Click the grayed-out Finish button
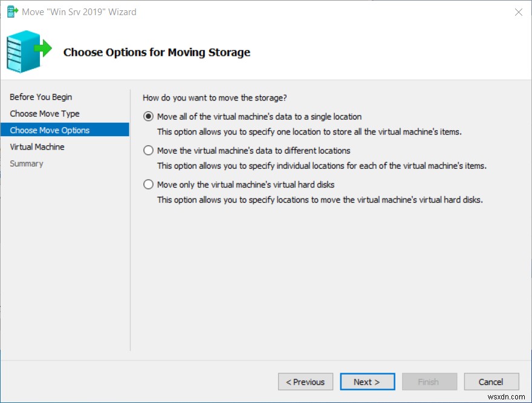Screen dimensions: 532x403 (x=429, y=381)
